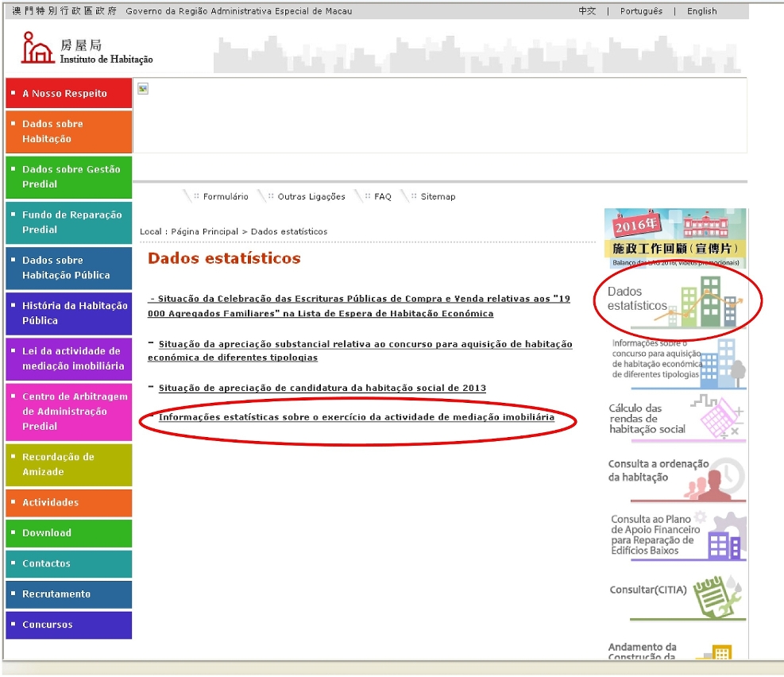Click the broken image icon in banner
The width and height of the screenshot is (784, 677).
(143, 89)
